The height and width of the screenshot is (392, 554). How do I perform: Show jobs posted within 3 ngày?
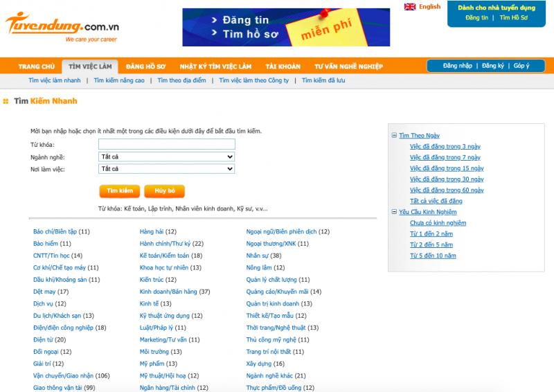pyautogui.click(x=445, y=146)
